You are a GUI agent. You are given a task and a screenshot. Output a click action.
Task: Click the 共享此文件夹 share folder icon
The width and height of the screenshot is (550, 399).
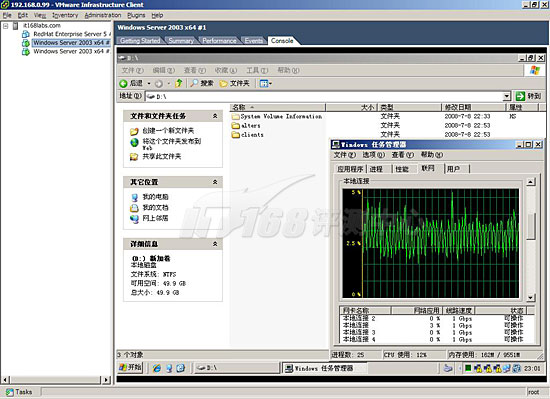134,157
